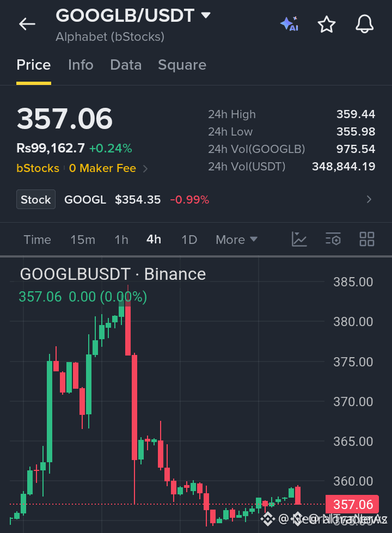The height and width of the screenshot is (533, 392).
Task: Click the Rs99,162.7 converted price
Action: coord(51,148)
